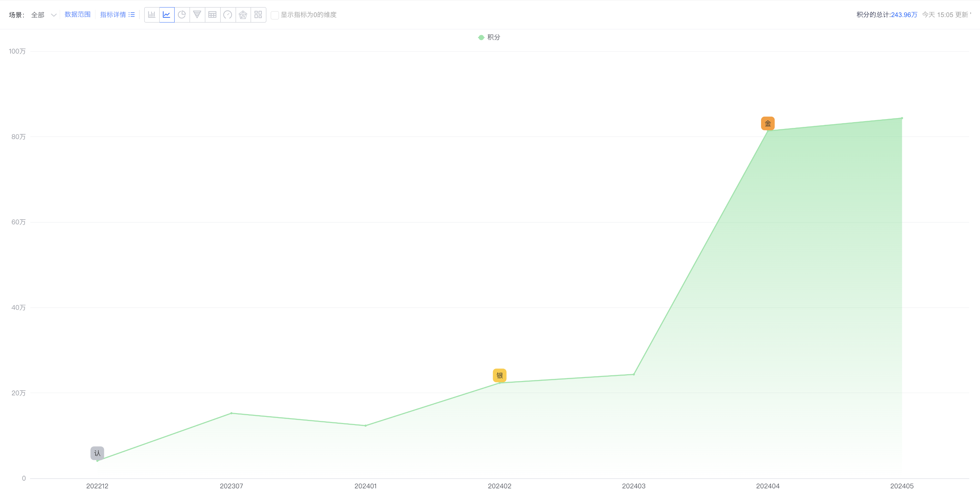The width and height of the screenshot is (980, 496).
Task: Open the 数据范围 link
Action: (x=78, y=14)
